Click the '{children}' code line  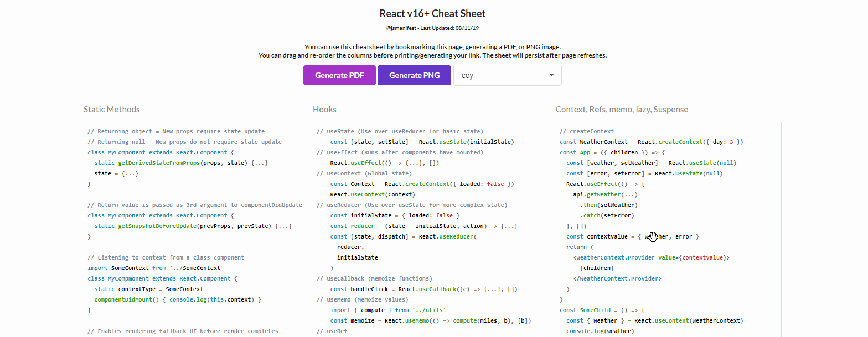click(597, 268)
